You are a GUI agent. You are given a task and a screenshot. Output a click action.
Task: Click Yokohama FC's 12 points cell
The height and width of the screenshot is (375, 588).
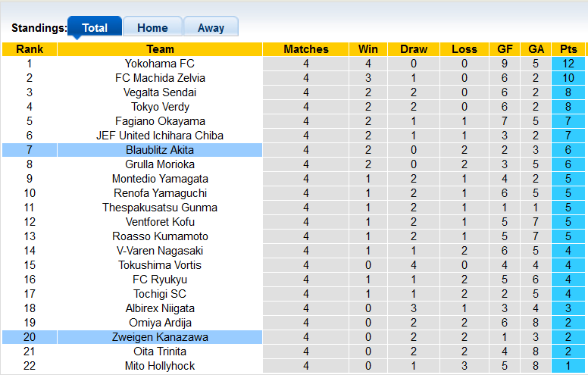568,64
